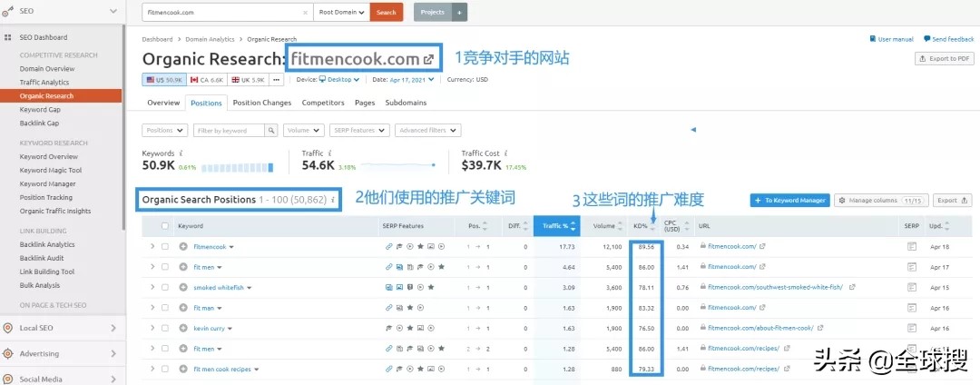Tick checkbox for fitmencook keyword row
The height and width of the screenshot is (385, 980).
point(165,247)
